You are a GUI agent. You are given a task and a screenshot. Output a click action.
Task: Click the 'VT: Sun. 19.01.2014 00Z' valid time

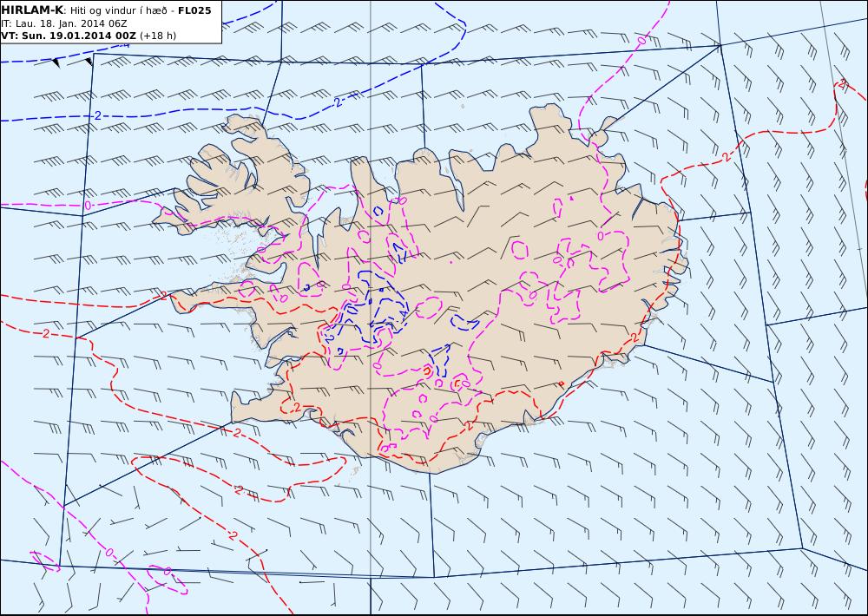point(68,36)
